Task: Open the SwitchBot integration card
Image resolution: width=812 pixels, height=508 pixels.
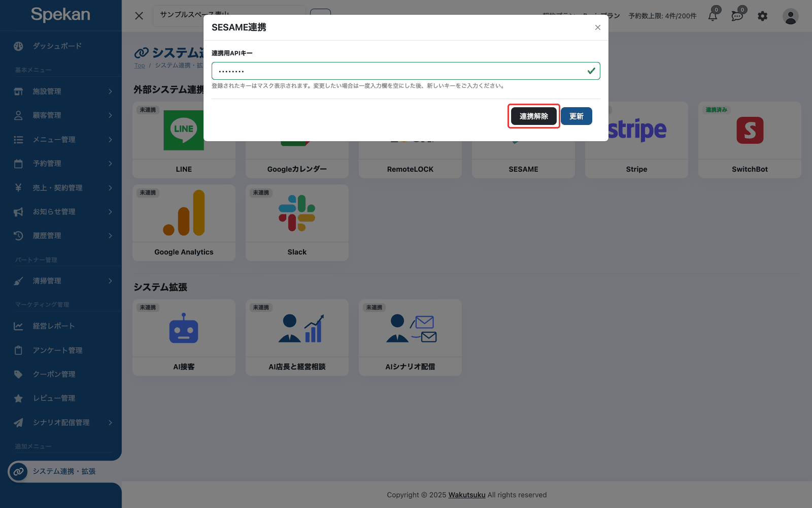Action: pyautogui.click(x=750, y=140)
